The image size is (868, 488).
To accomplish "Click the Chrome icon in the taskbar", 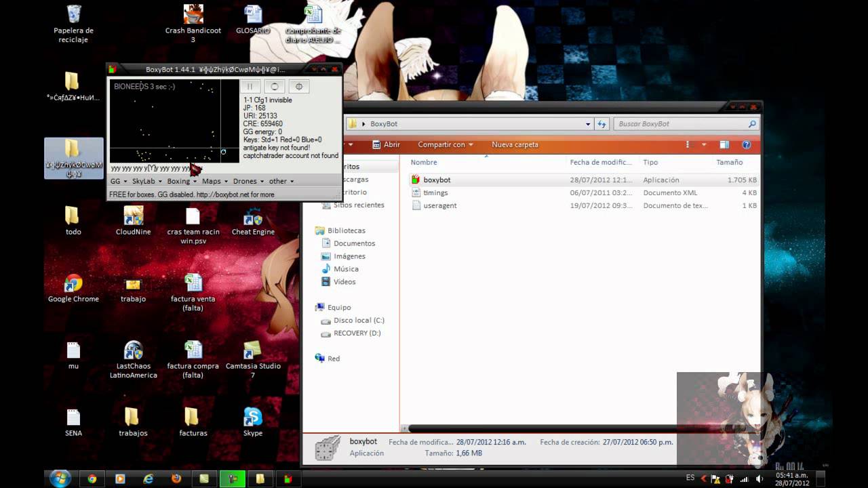I will coord(92,479).
